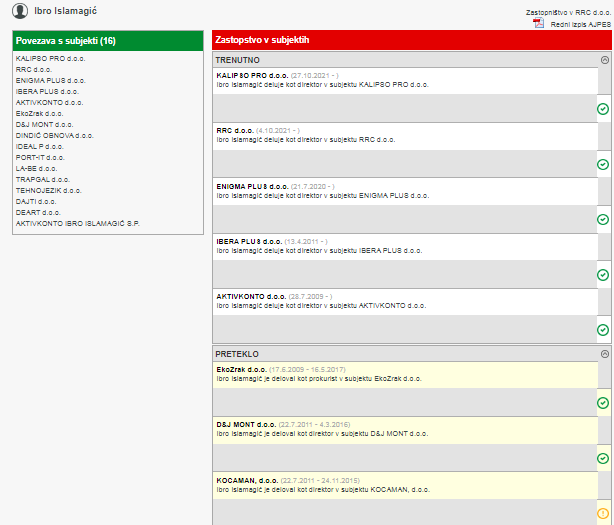Click the user profile avatar icon
Screen dimensions: 614x525
point(20,11)
